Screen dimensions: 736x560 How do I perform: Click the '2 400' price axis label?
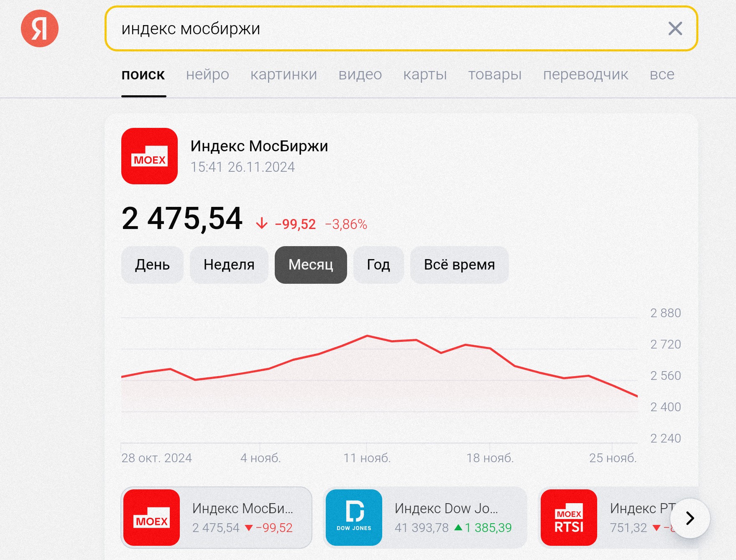point(666,407)
